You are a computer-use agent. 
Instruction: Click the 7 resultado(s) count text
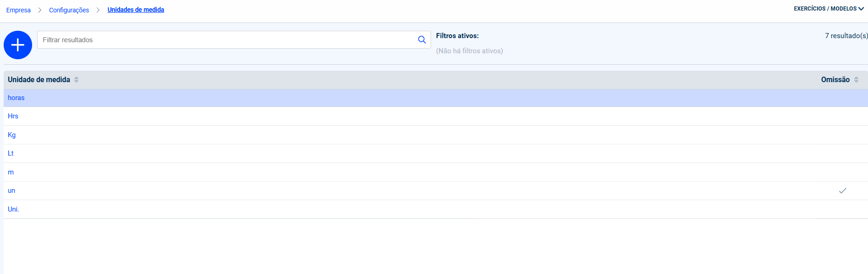click(846, 36)
